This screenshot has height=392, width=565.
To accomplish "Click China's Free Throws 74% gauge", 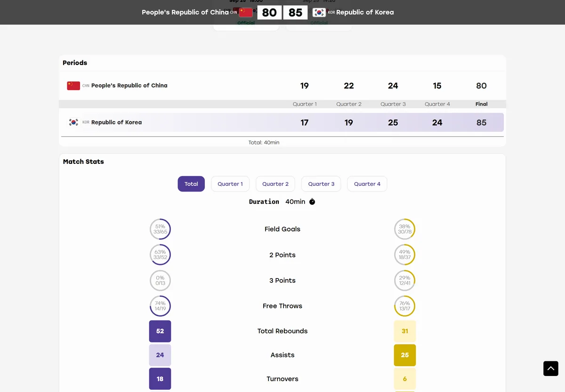I will [x=160, y=306].
